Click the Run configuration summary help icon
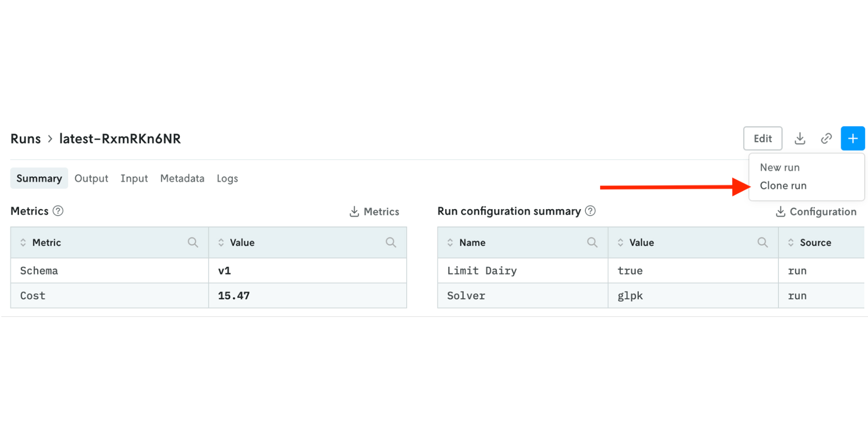The image size is (868, 440). point(590,211)
